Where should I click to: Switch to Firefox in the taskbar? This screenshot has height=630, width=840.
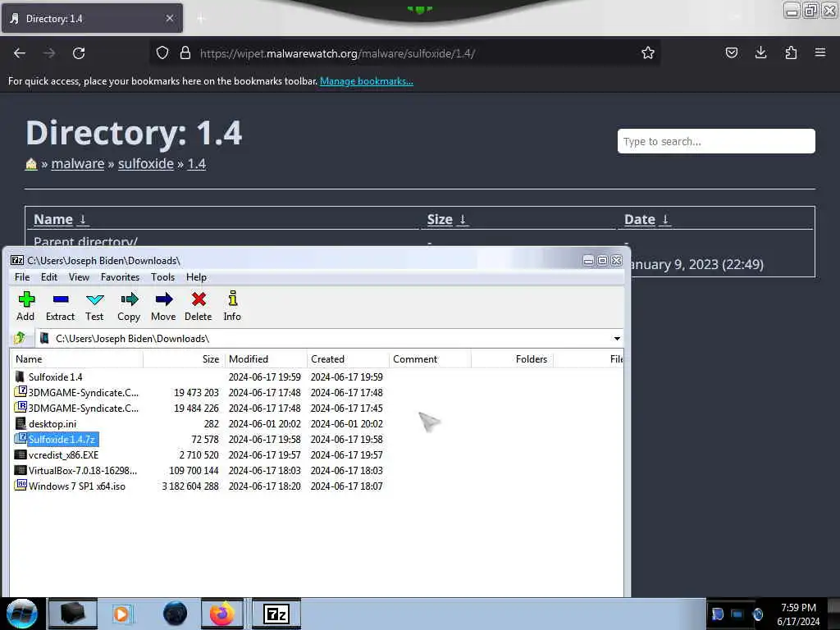click(221, 614)
